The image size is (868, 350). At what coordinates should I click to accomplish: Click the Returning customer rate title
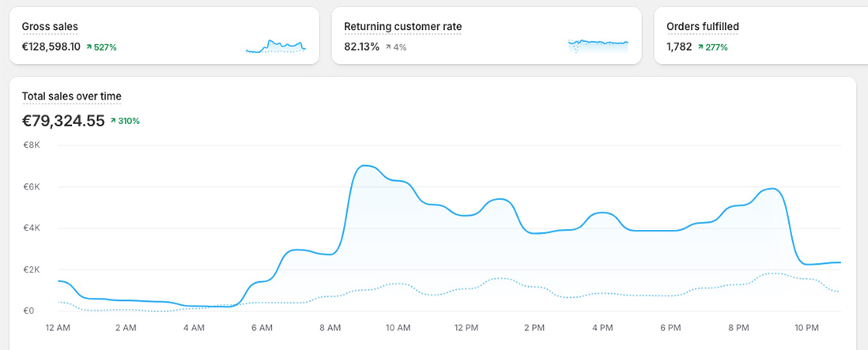[x=402, y=27]
